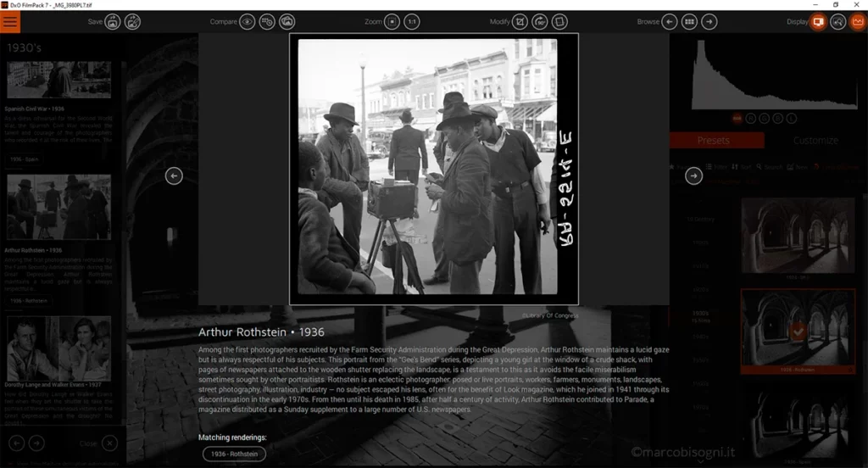This screenshot has width=868, height=468.
Task: Click the New preset button
Action: coord(797,167)
